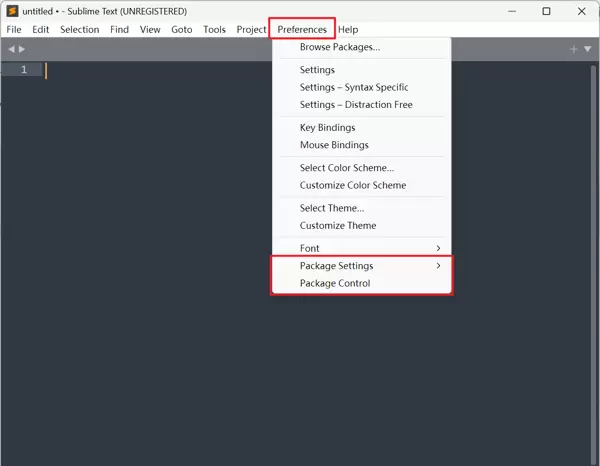This screenshot has width=600, height=466.
Task: Open Settings – Syntax Specific
Action: point(354,87)
